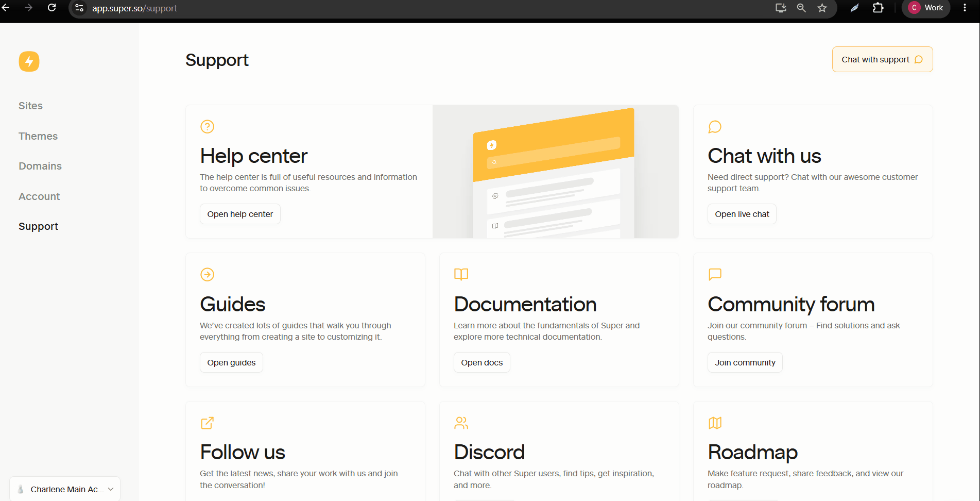Click the Help center illustration image
The width and height of the screenshot is (980, 501).
(556, 172)
